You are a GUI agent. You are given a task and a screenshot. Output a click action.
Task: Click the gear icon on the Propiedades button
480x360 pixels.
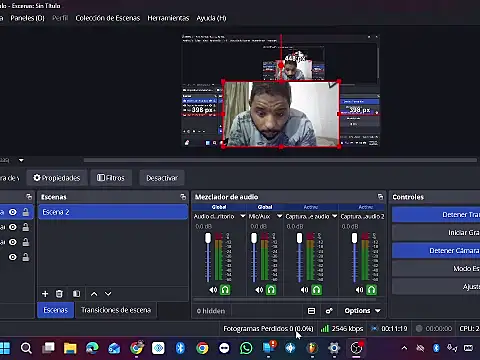click(37, 178)
